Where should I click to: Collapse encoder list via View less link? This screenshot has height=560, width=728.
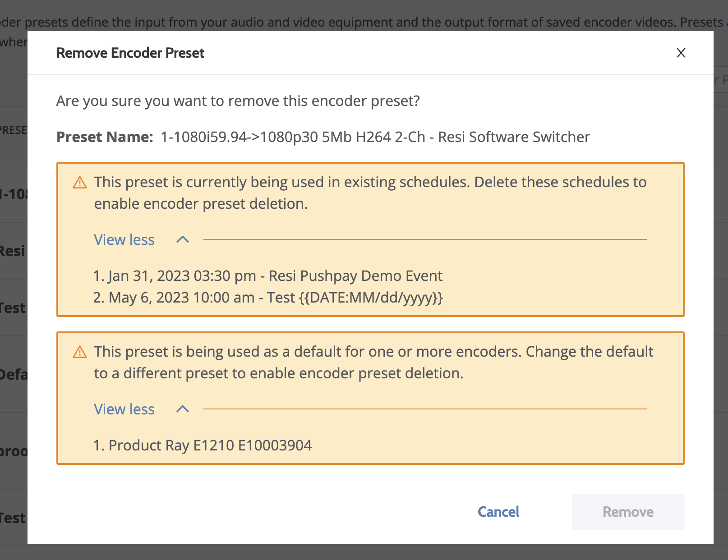tap(124, 409)
